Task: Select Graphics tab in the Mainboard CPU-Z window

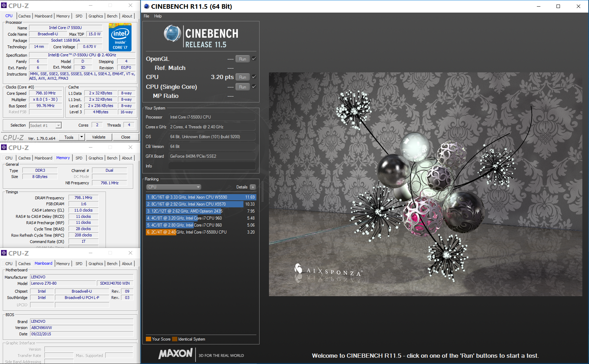Action: click(95, 264)
